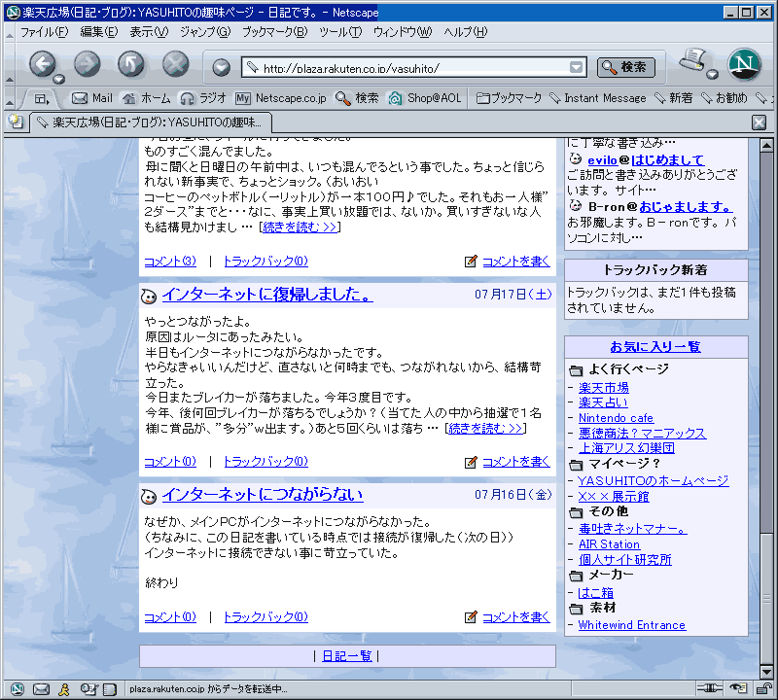Viewport: 778px width, 700px height.
Task: Click 続きを読む in the coffee bottle post
Action: point(300,227)
